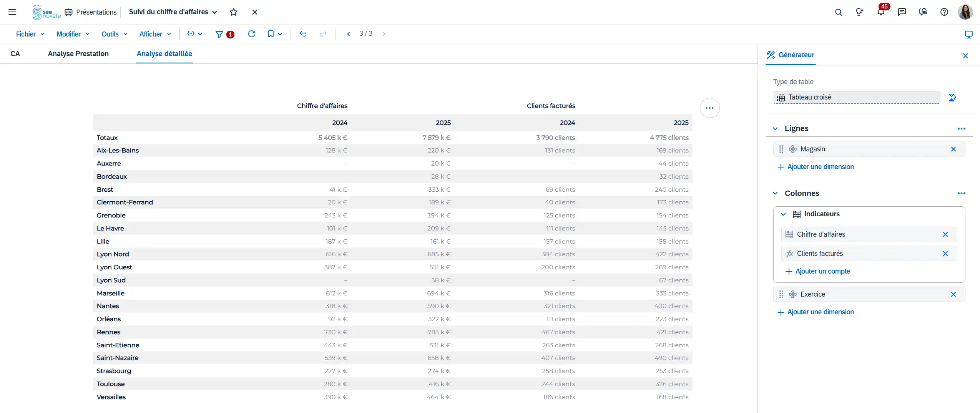Mark presentation as favorite with star
Viewport: 980px width, 413px height.
click(233, 12)
